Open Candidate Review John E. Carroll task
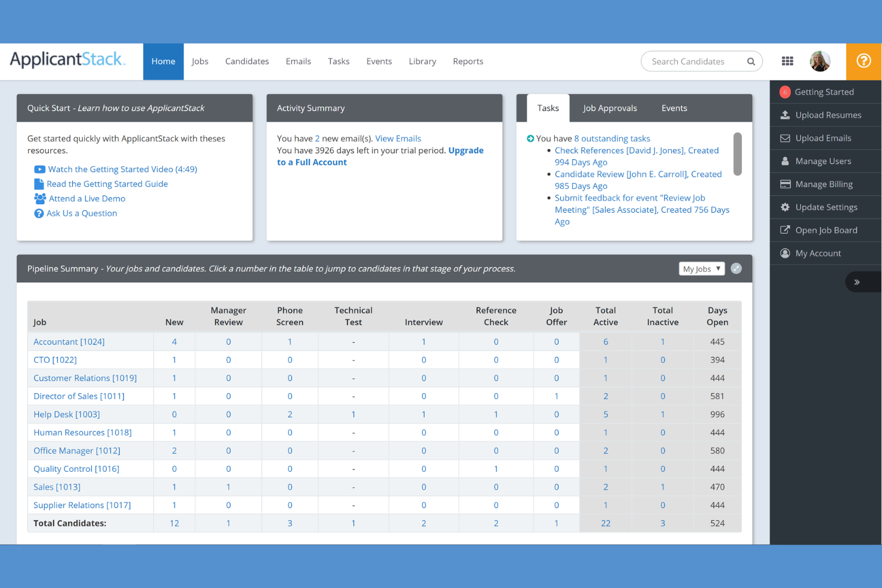The width and height of the screenshot is (882, 588). pos(638,180)
